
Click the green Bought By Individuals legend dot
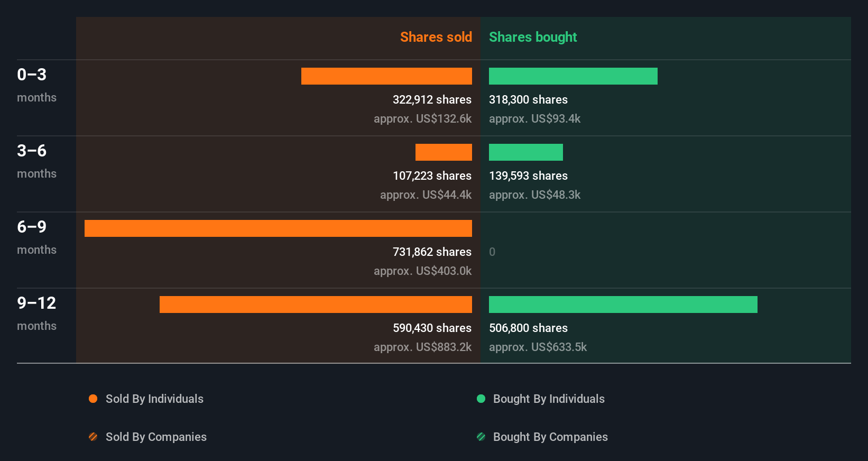point(481,399)
